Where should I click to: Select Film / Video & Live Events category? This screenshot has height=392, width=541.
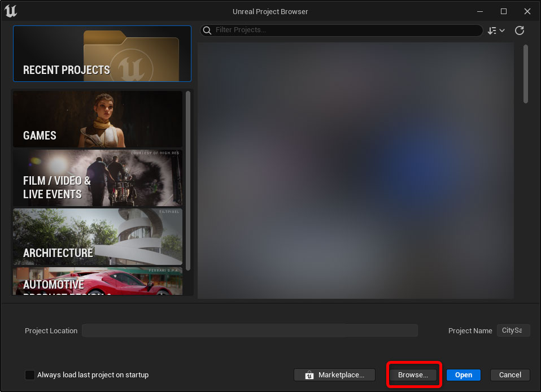(98, 178)
